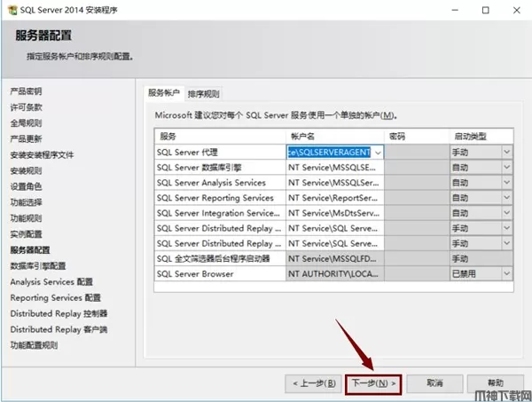Click SQL 全文筛选器后台程序启动器 service cell
This screenshot has width=532, height=402.
pos(220,259)
